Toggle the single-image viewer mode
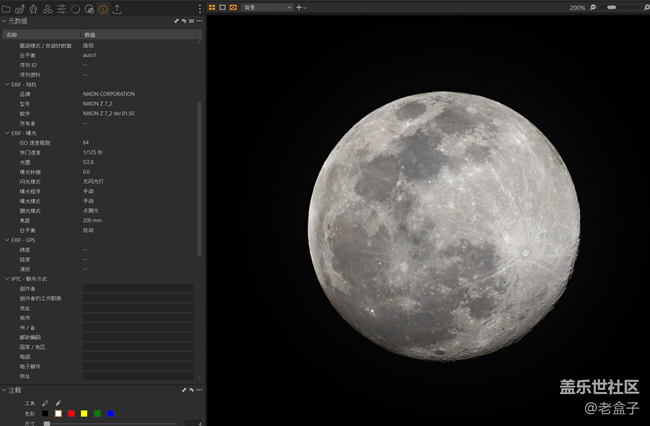Viewport: 650px width, 426px height. [x=222, y=7]
